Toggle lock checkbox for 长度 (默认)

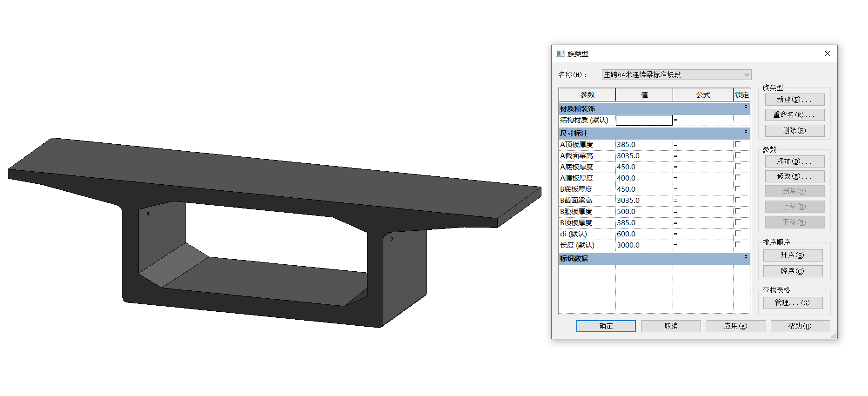[x=738, y=244]
